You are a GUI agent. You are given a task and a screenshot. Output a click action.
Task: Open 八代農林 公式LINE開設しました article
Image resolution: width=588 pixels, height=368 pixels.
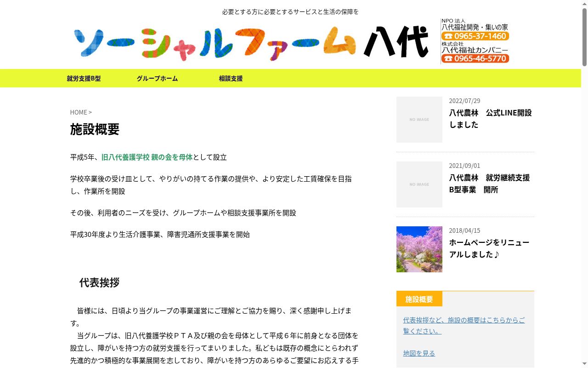(x=490, y=119)
